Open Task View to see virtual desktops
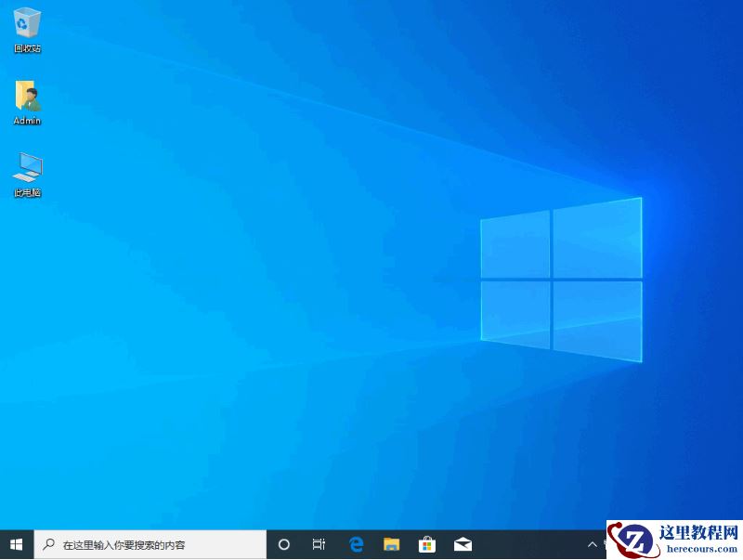 click(319, 544)
